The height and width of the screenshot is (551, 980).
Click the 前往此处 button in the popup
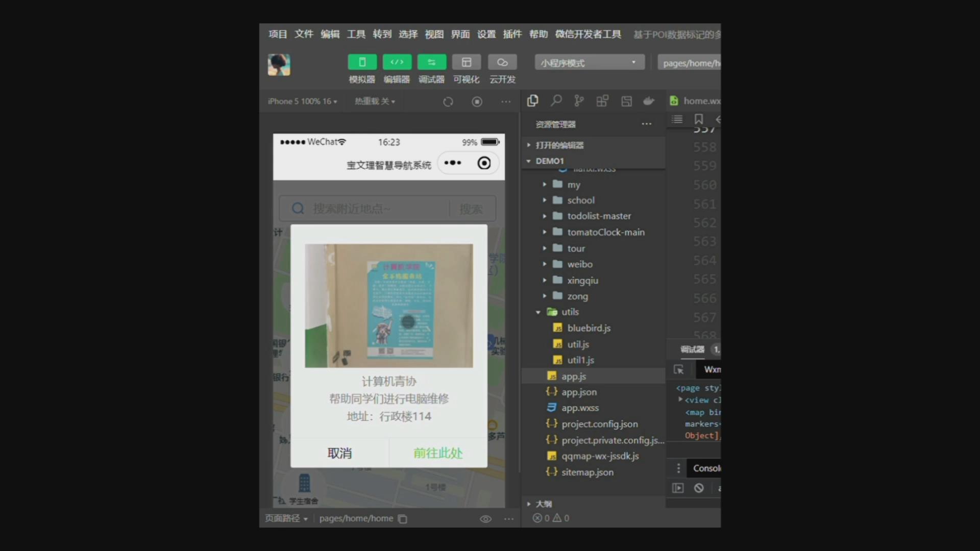(x=437, y=453)
